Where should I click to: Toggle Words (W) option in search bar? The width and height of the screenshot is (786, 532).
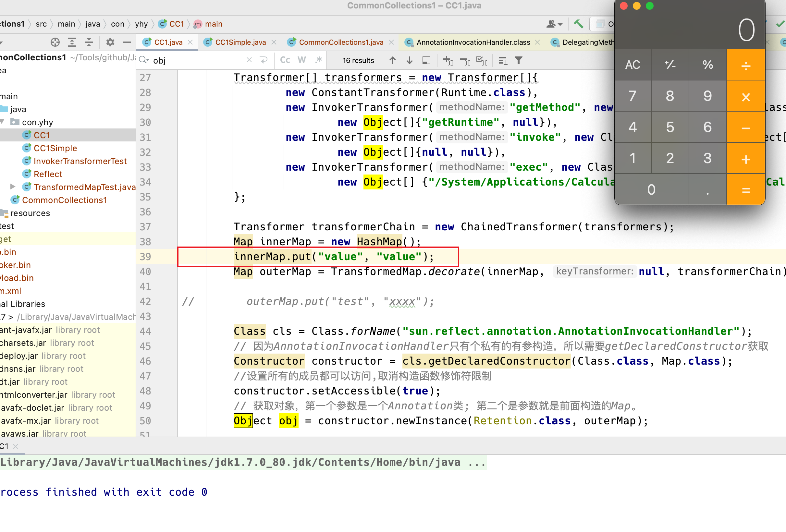[x=301, y=60]
